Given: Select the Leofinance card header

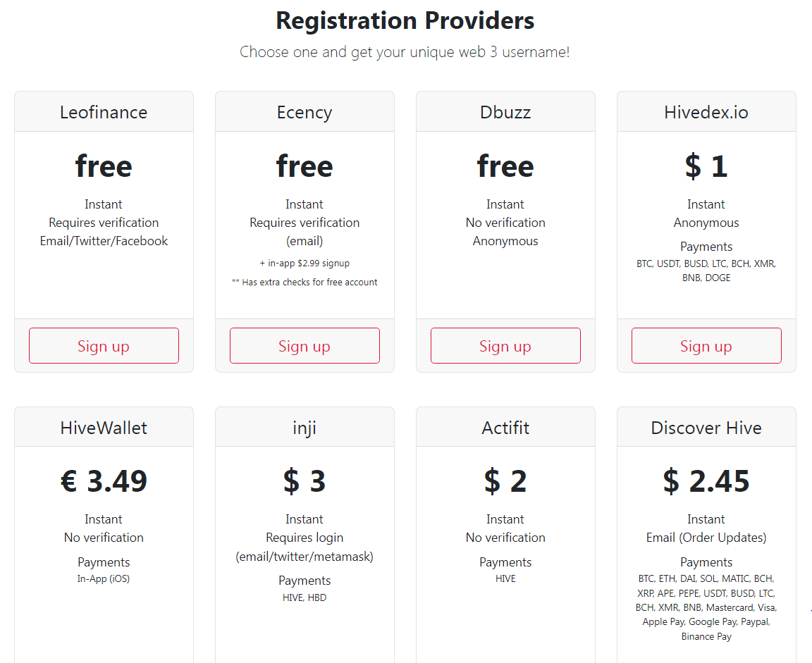Looking at the screenshot, I should 104,112.
